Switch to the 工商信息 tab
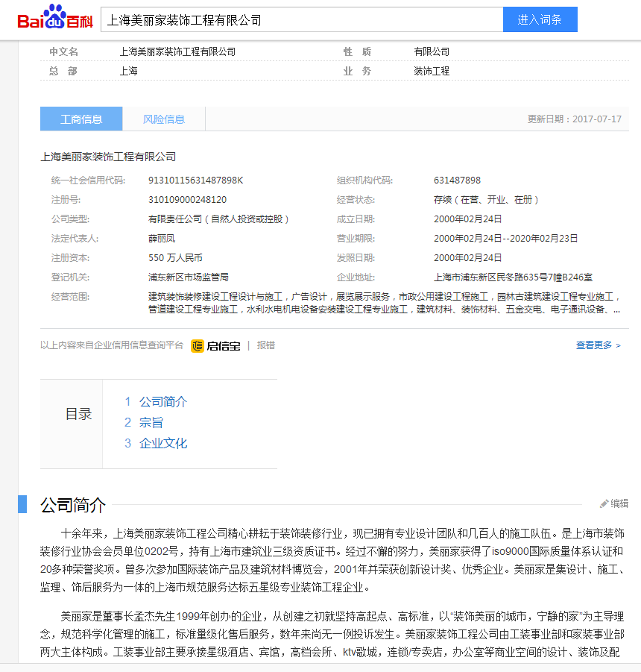Viewport: 641px width, 672px height. pos(81,119)
